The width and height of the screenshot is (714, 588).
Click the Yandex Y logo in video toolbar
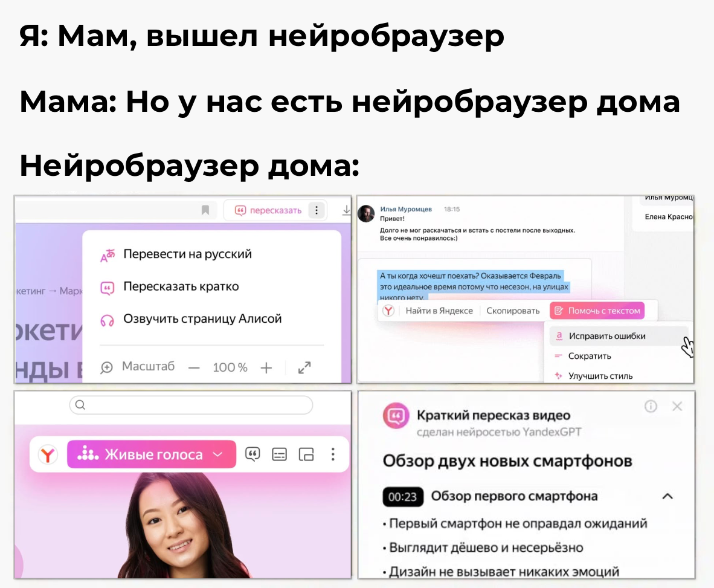tap(48, 454)
